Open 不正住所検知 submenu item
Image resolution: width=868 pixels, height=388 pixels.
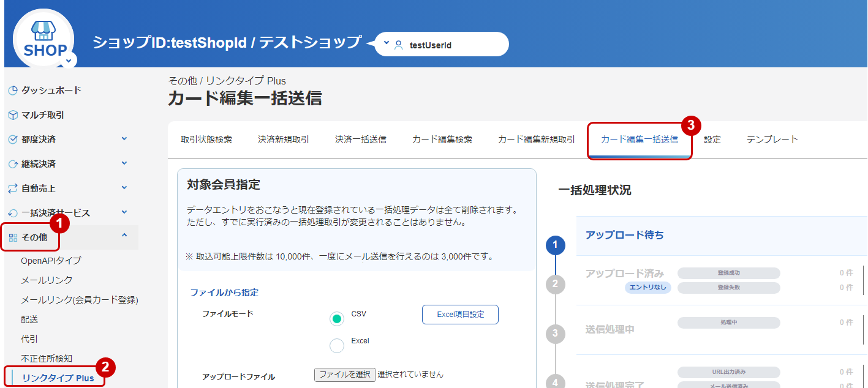[47, 359]
